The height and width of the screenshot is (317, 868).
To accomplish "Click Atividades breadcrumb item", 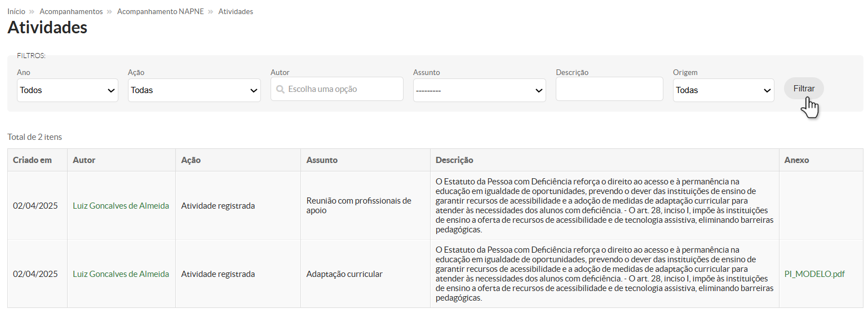I will (x=236, y=11).
